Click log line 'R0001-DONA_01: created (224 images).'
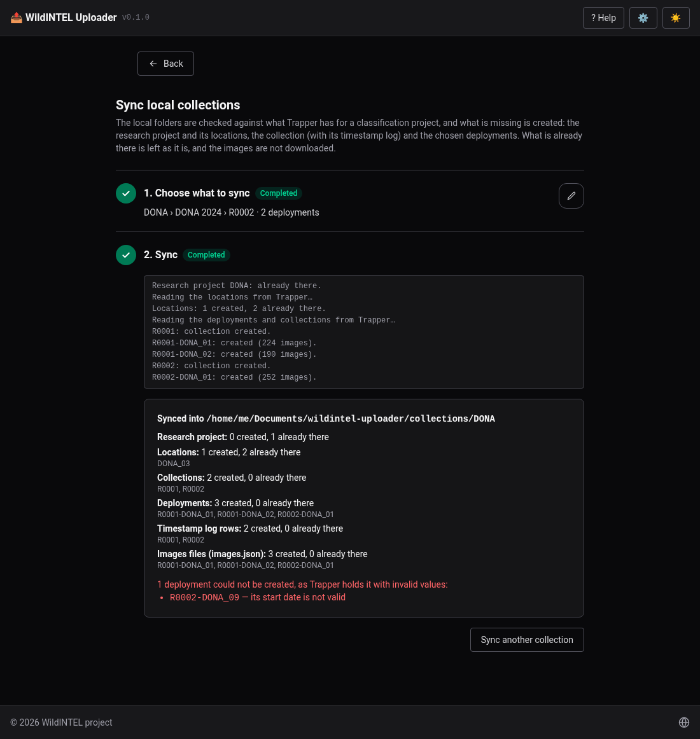700x739 pixels. click(x=234, y=343)
